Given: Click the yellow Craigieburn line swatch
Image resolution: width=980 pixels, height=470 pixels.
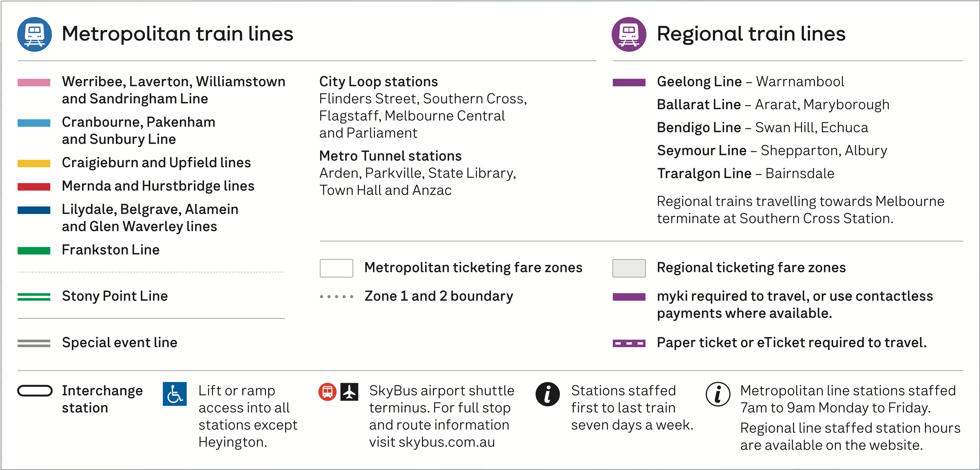Looking at the screenshot, I should click(34, 164).
